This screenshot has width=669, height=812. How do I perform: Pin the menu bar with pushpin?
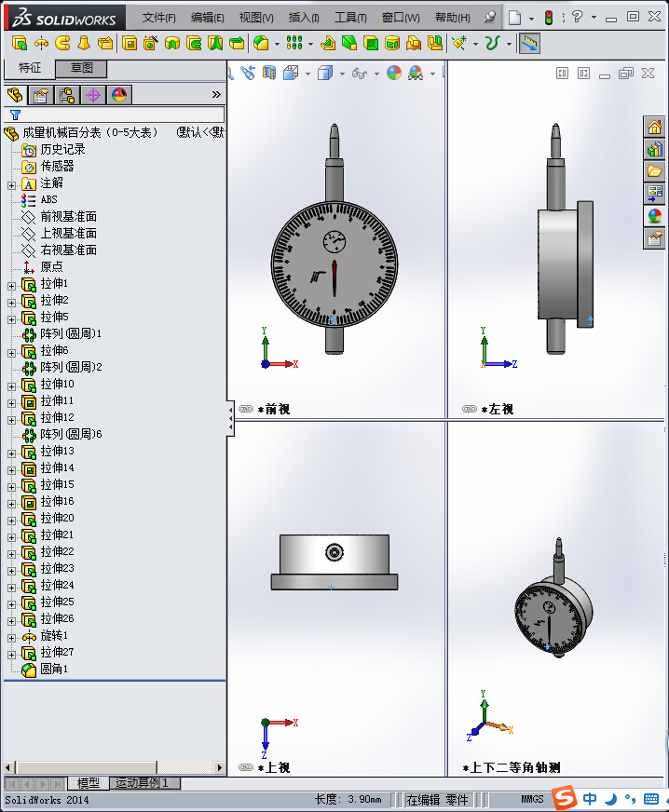(x=490, y=17)
